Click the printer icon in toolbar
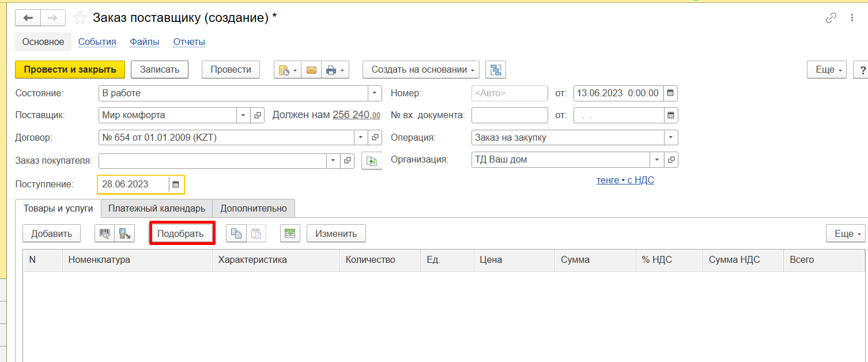Image resolution: width=868 pixels, height=362 pixels. click(x=331, y=70)
